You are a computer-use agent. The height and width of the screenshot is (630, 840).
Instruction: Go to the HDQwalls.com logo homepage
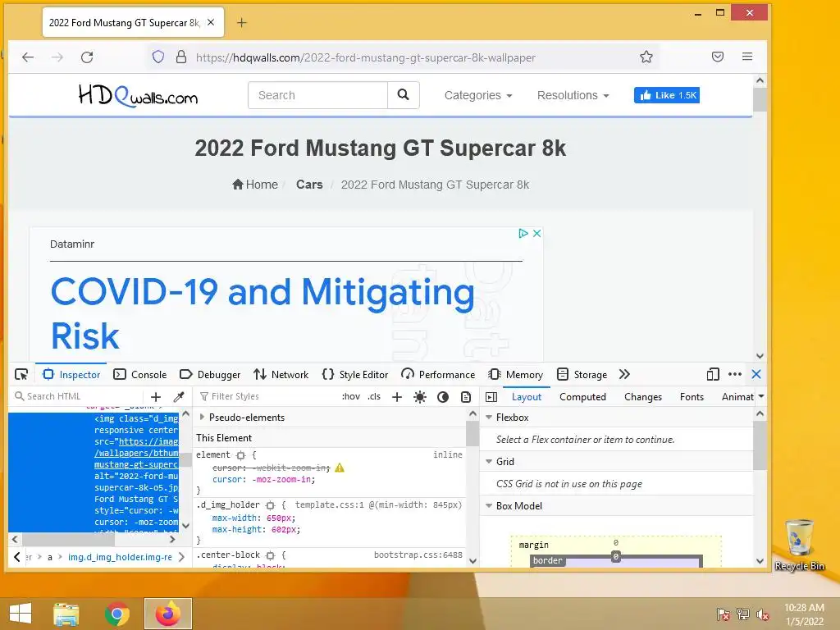coord(138,95)
